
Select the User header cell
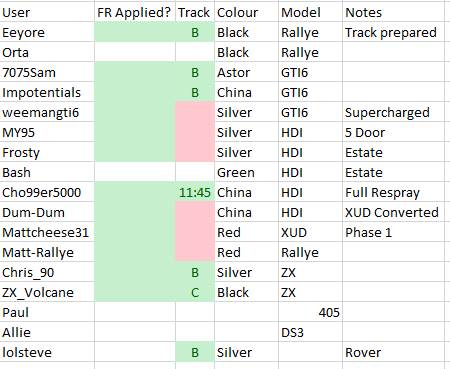click(47, 12)
